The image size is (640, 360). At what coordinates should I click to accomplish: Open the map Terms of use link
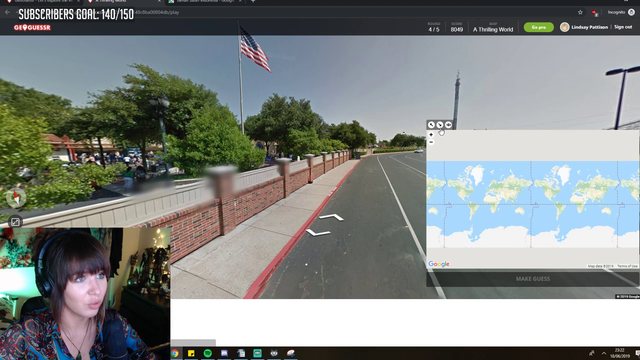tap(627, 266)
